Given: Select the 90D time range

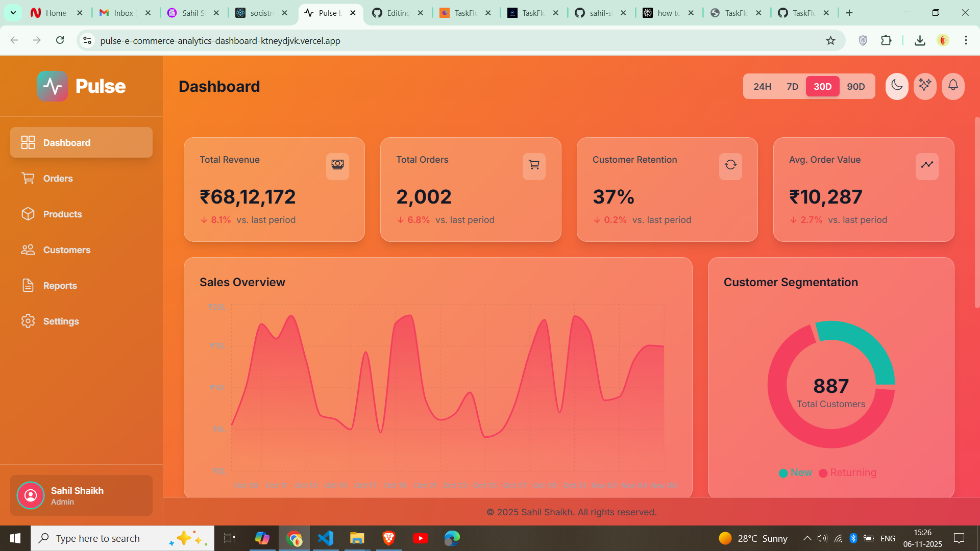Looking at the screenshot, I should [855, 87].
